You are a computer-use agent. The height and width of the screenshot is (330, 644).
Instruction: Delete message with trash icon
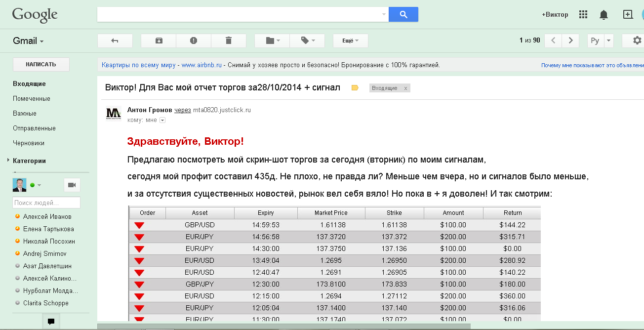pos(229,41)
